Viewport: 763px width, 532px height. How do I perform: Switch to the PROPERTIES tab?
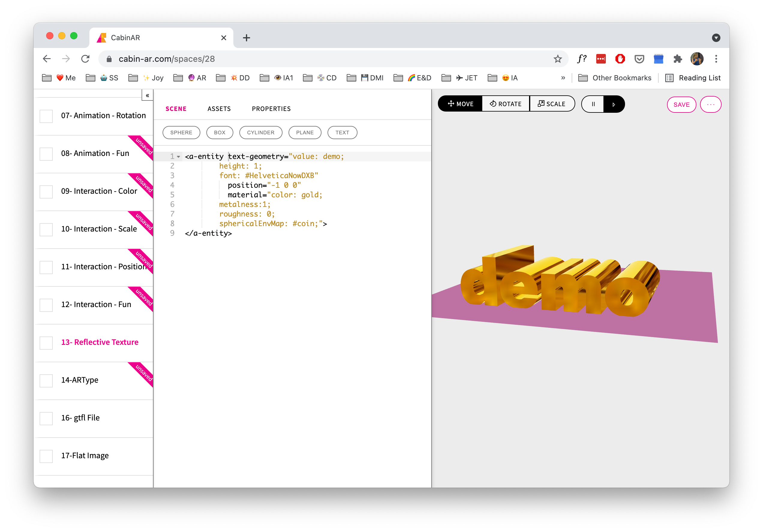(x=271, y=109)
